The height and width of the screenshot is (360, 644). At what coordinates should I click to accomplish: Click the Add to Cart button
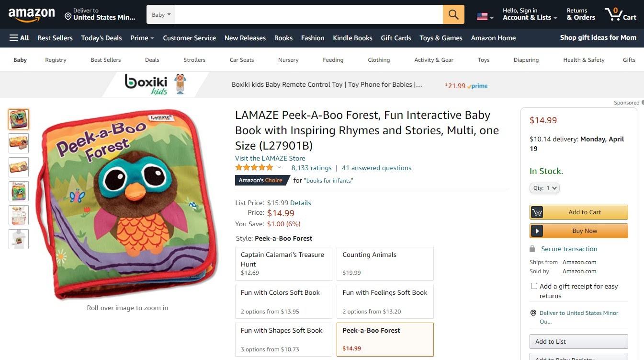(578, 212)
